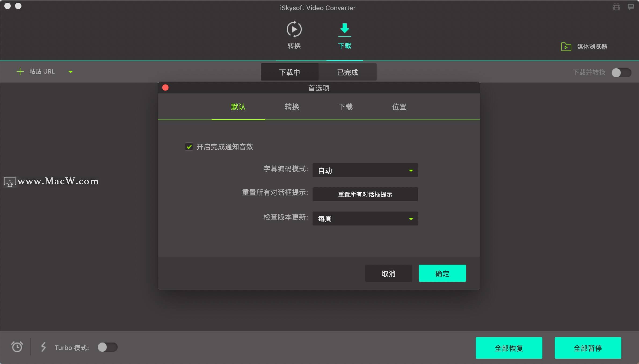Click the lightning bolt Turbo icon
This screenshot has width=639, height=364.
tap(43, 347)
